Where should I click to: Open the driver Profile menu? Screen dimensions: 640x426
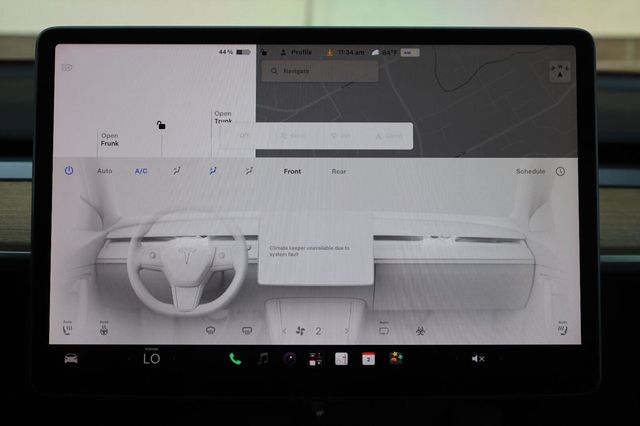(x=296, y=52)
